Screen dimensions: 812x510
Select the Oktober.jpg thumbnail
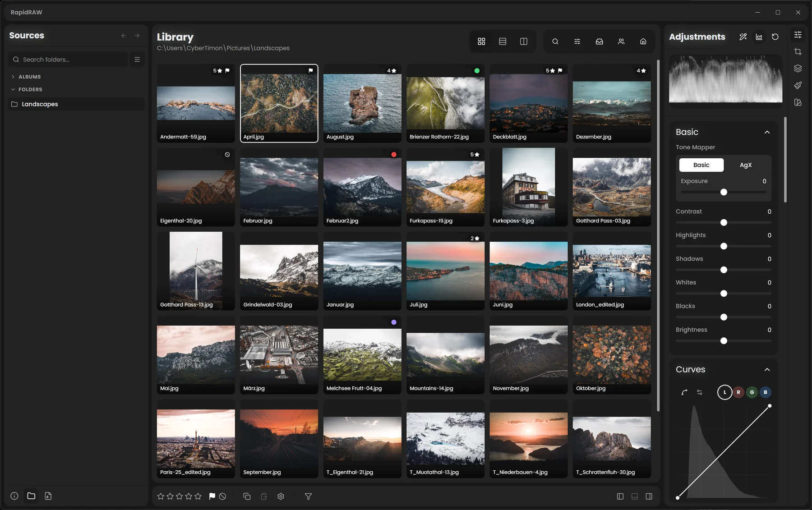(612, 355)
